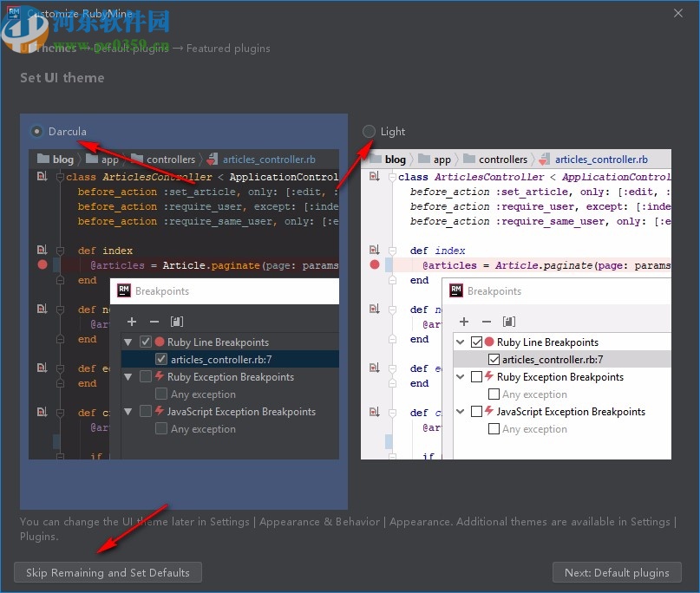This screenshot has height=593, width=700.
Task: Click the blog folder icon in Light preview
Action: click(376, 159)
